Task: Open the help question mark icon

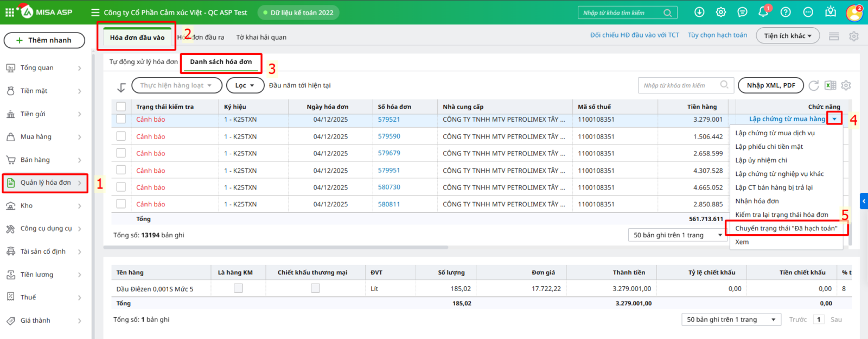Action: tap(786, 12)
